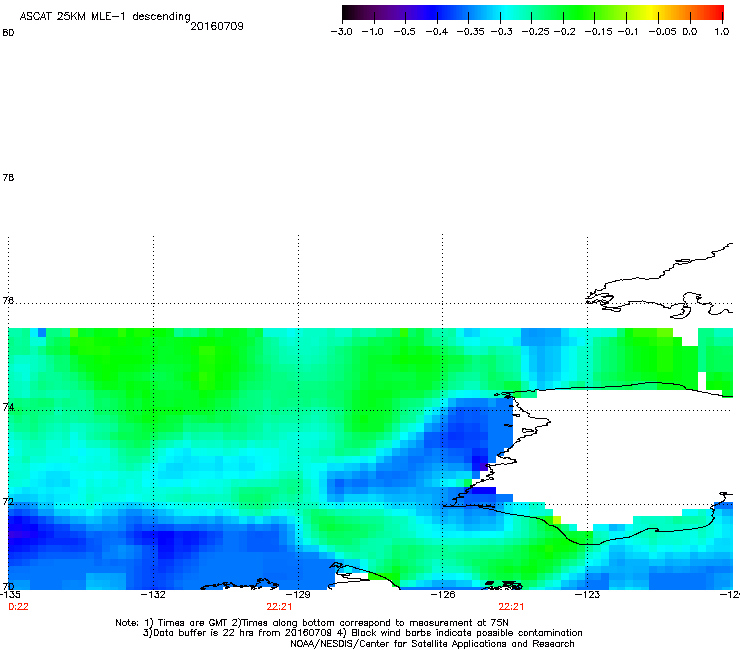The image size is (740, 650).
Task: Click the 'ASCAT 25KM MLE-1 descending' title
Action: [x=105, y=17]
